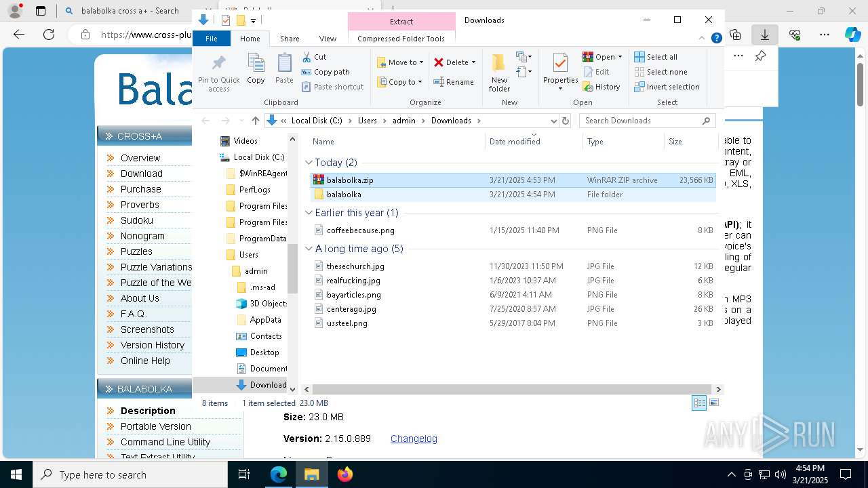Image resolution: width=868 pixels, height=488 pixels.
Task: Open Copy to dropdown
Action: click(400, 82)
